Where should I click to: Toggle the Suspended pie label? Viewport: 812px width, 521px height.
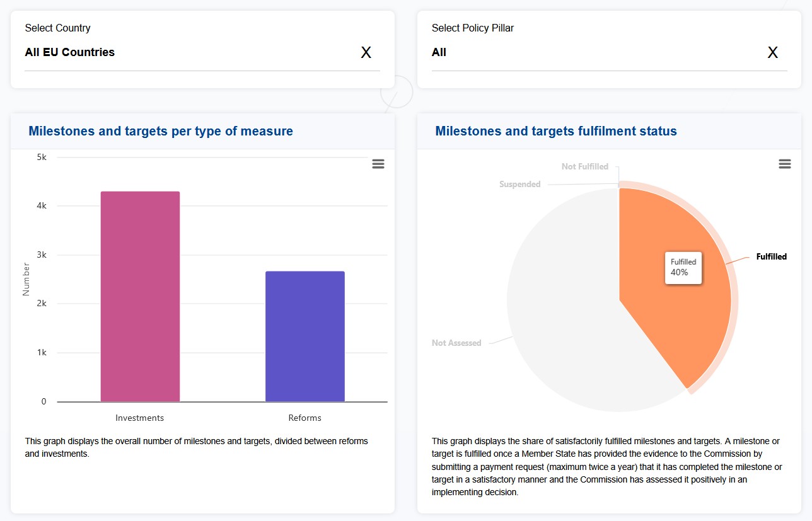[519, 185]
